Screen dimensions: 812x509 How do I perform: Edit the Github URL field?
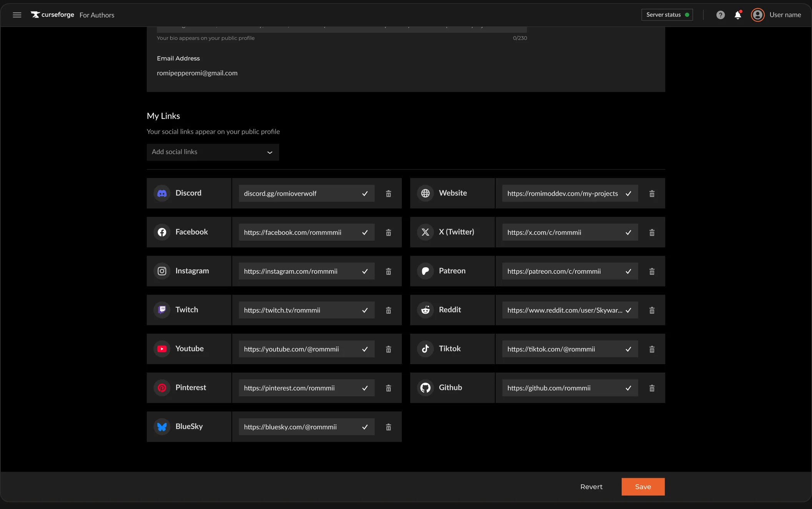tap(570, 388)
